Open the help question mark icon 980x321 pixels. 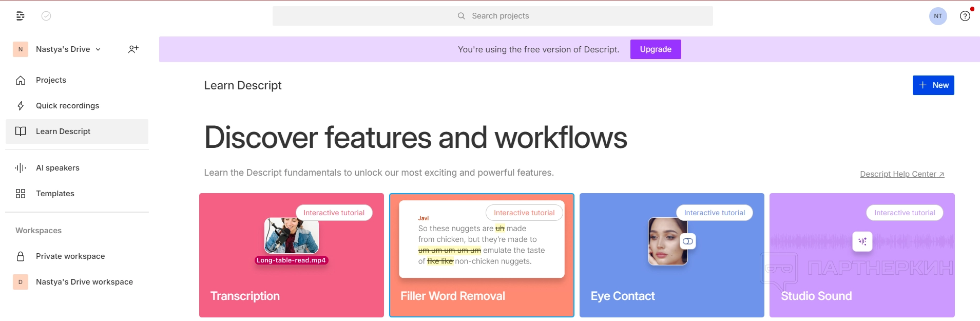pyautogui.click(x=965, y=16)
